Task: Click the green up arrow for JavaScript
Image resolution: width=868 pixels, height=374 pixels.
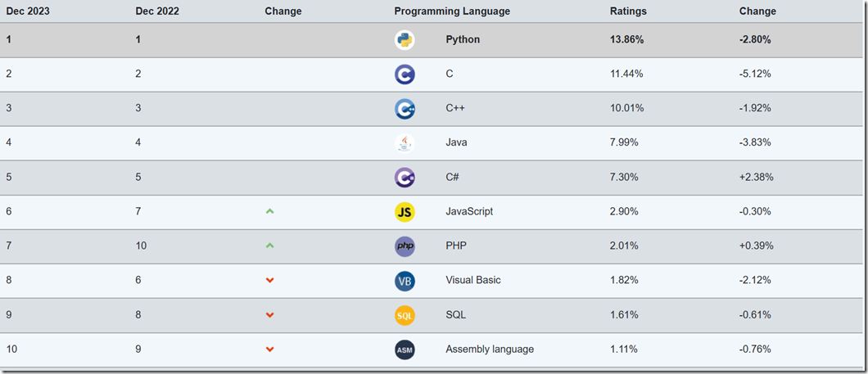Action: tap(270, 211)
